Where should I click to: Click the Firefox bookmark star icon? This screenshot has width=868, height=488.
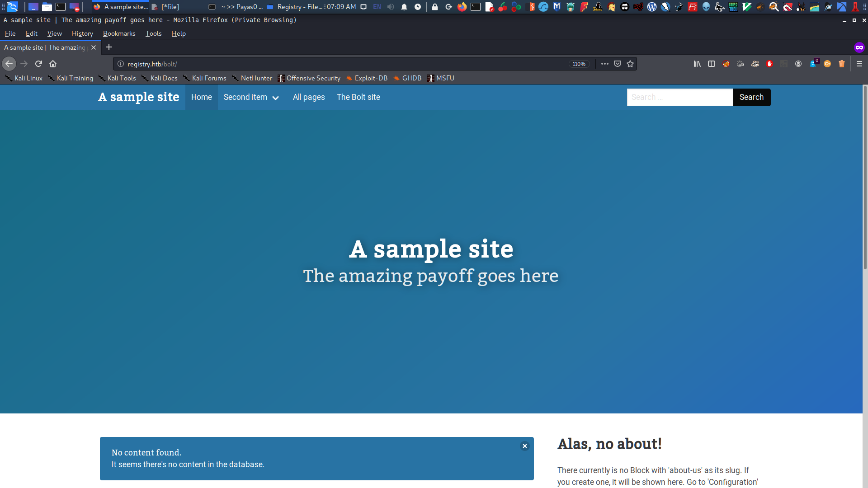point(630,64)
